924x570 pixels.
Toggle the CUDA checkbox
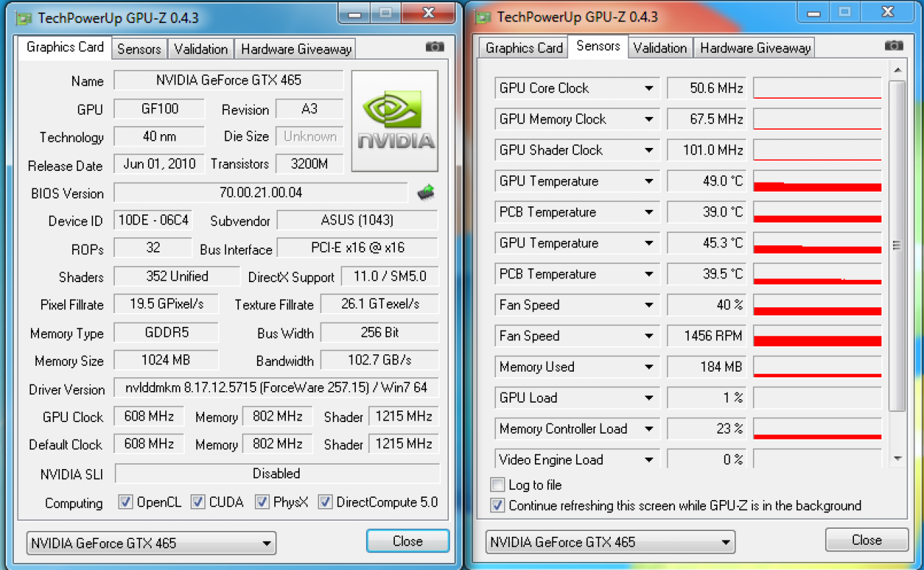(x=198, y=502)
